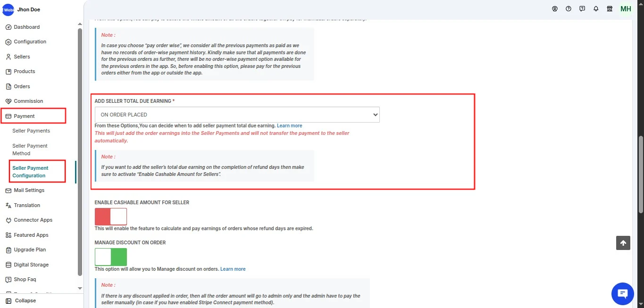Click the Digital Storage database icon
Image resolution: width=644 pixels, height=308 pixels.
click(8, 265)
